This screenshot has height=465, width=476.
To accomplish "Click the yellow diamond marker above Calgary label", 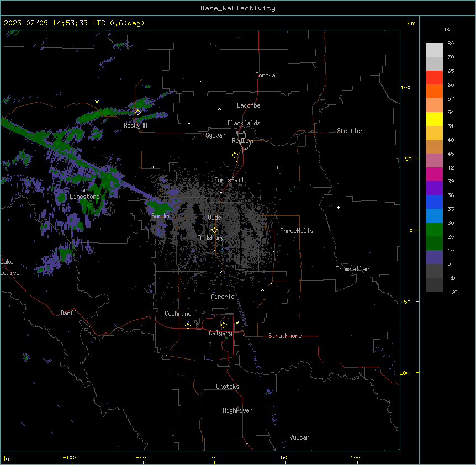I will (224, 325).
